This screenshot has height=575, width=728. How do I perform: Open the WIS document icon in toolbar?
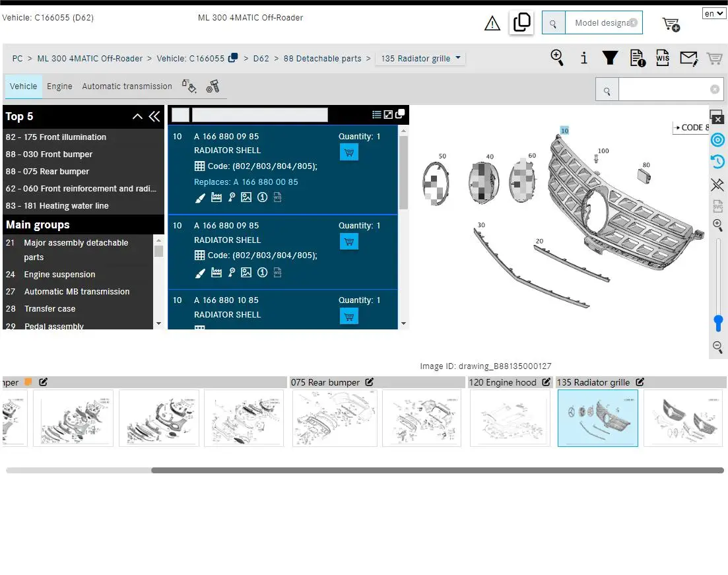(663, 57)
